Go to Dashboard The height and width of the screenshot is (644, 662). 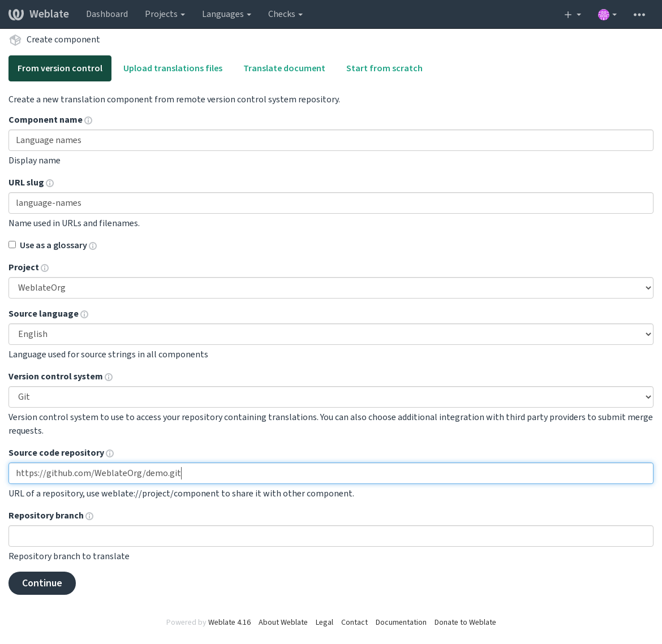[x=107, y=14]
